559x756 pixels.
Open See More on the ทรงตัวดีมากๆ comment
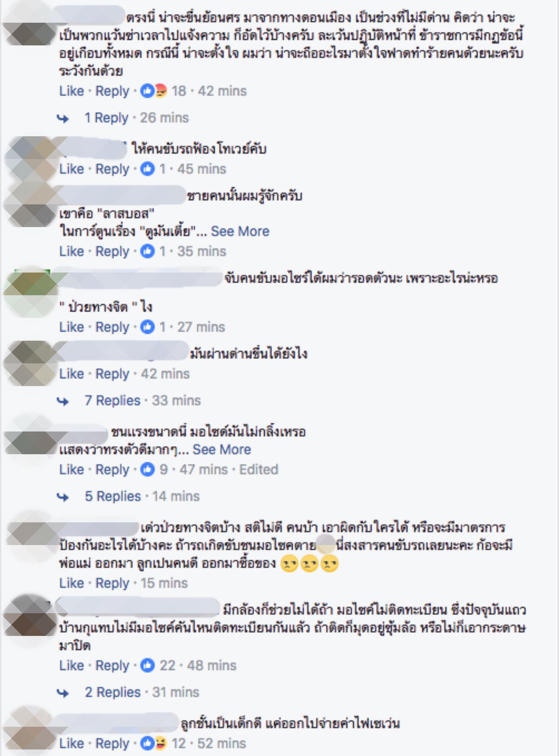coord(222,449)
